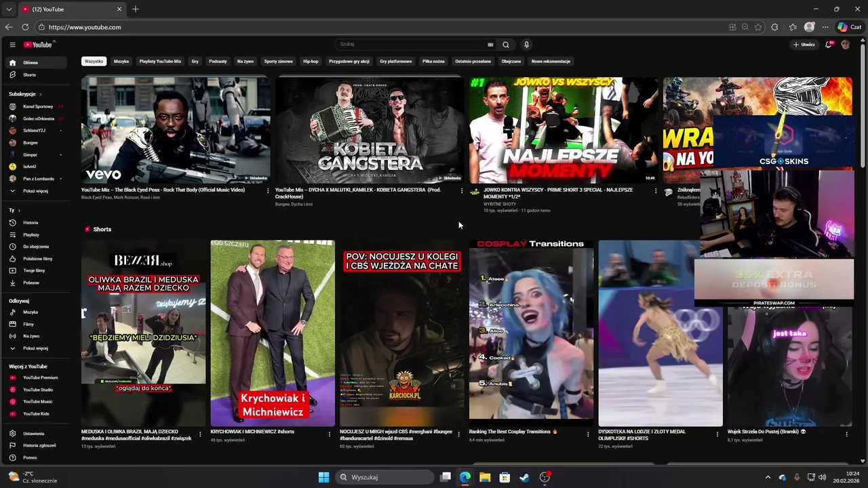Open options for Meduska i Oliwka short
The image size is (868, 488).
(200, 434)
